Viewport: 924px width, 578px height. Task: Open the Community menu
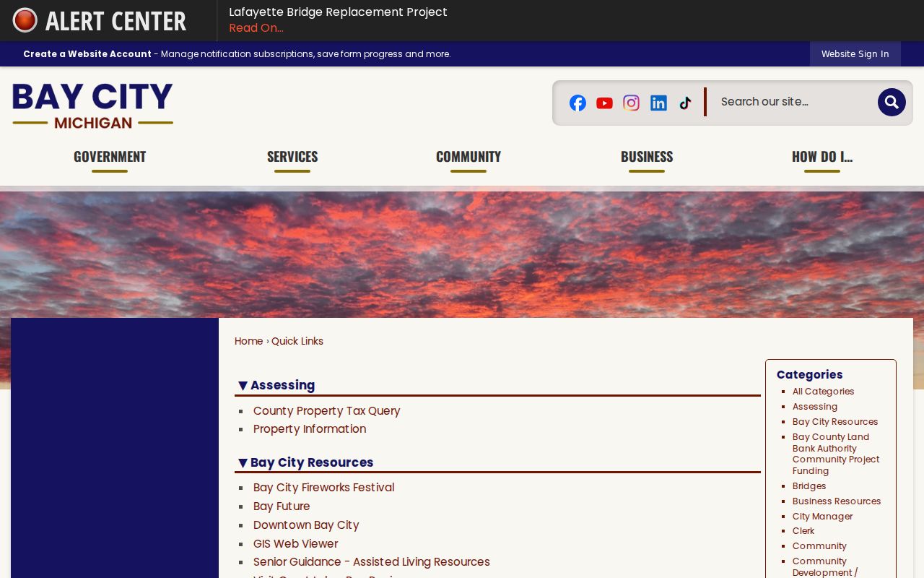tap(468, 157)
